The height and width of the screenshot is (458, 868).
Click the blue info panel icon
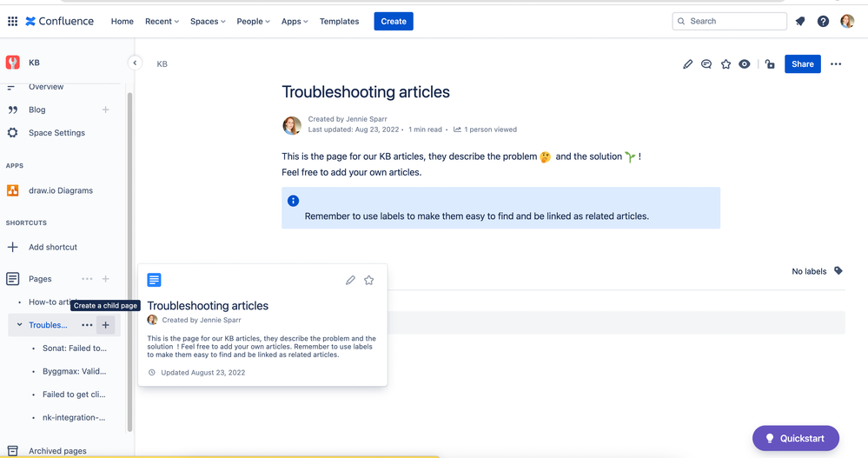tap(294, 201)
